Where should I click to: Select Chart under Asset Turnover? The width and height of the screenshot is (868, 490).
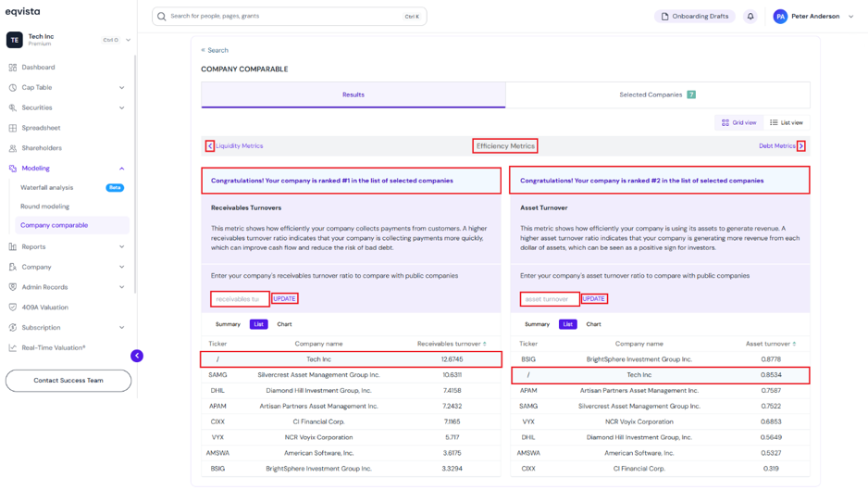[593, 324]
